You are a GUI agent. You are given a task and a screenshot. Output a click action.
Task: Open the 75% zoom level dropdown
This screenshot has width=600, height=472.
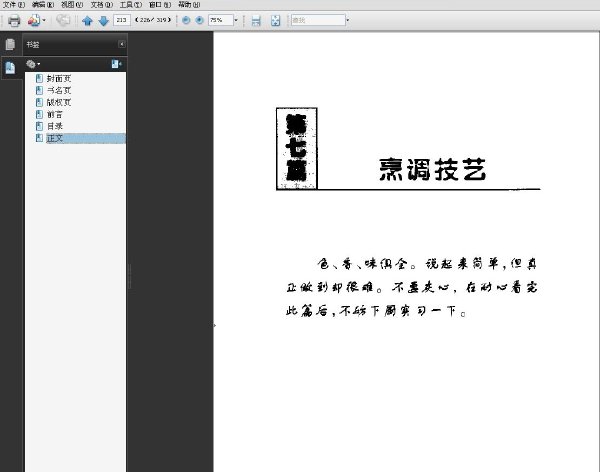click(x=236, y=20)
